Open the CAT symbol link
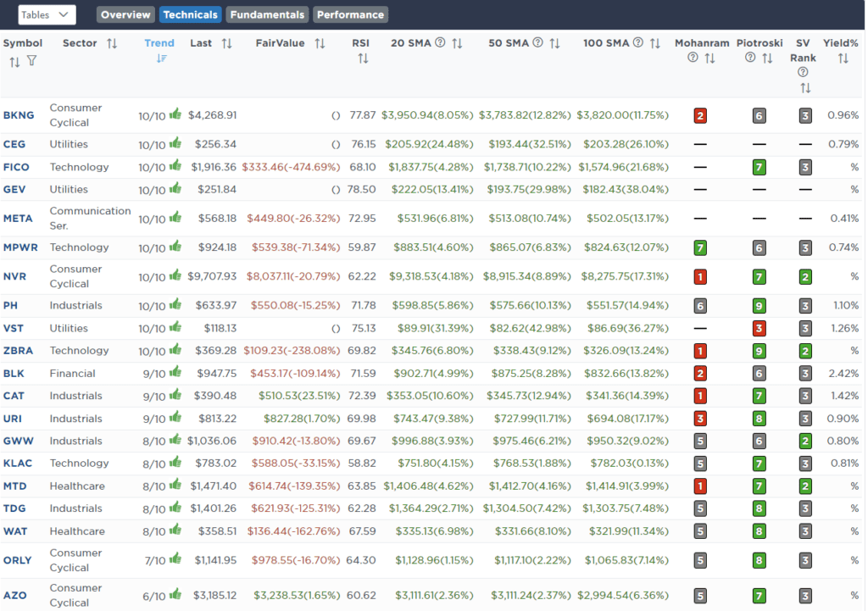868x611 pixels. point(14,396)
